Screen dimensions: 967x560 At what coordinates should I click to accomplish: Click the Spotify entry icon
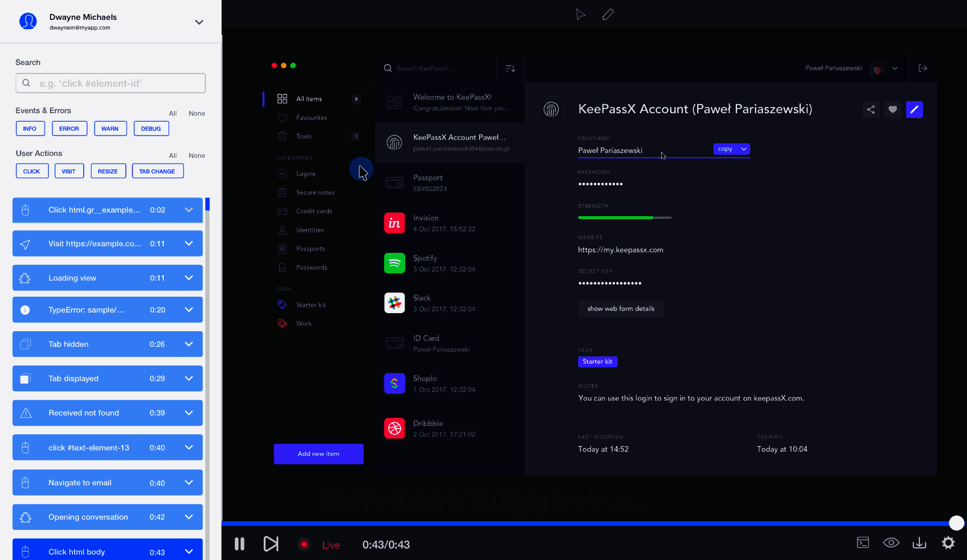tap(394, 263)
